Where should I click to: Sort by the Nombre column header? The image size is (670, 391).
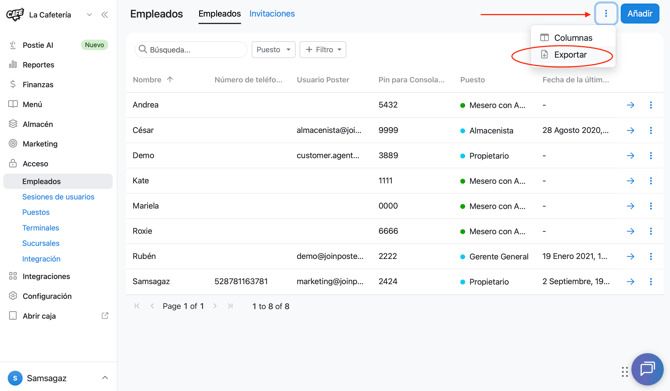click(x=147, y=79)
